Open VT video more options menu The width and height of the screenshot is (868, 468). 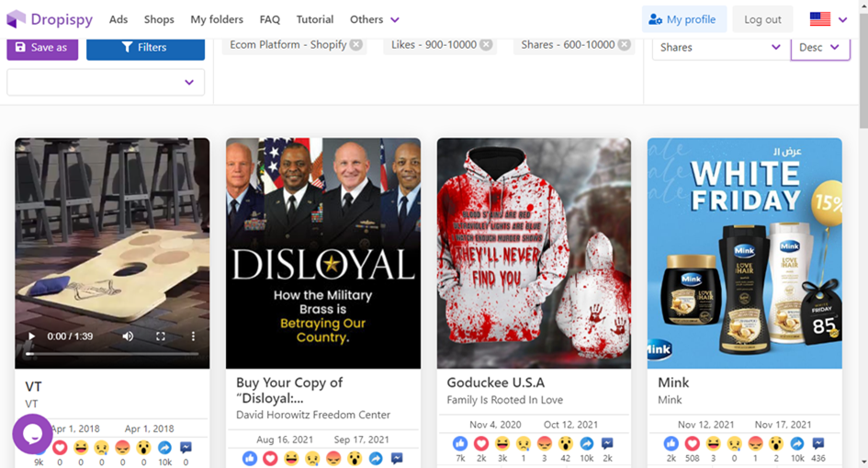193,337
